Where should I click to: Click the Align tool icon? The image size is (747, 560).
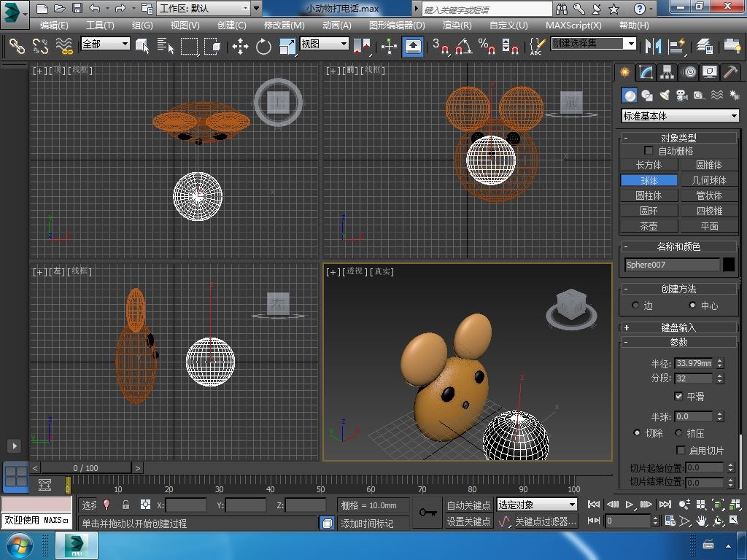676,46
